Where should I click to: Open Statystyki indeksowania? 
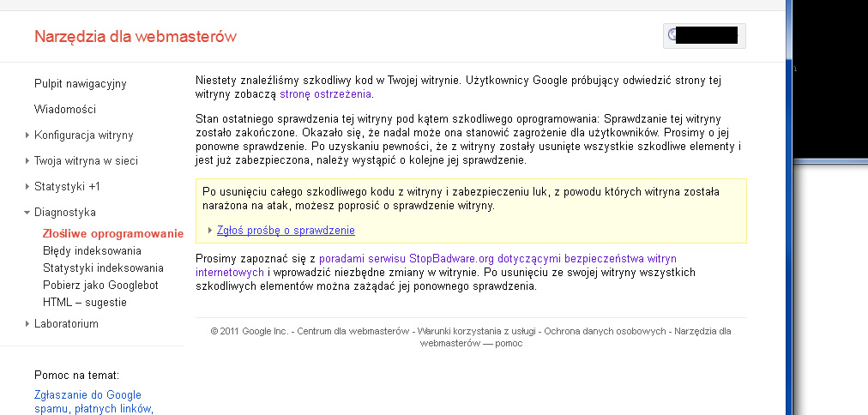[x=103, y=268]
